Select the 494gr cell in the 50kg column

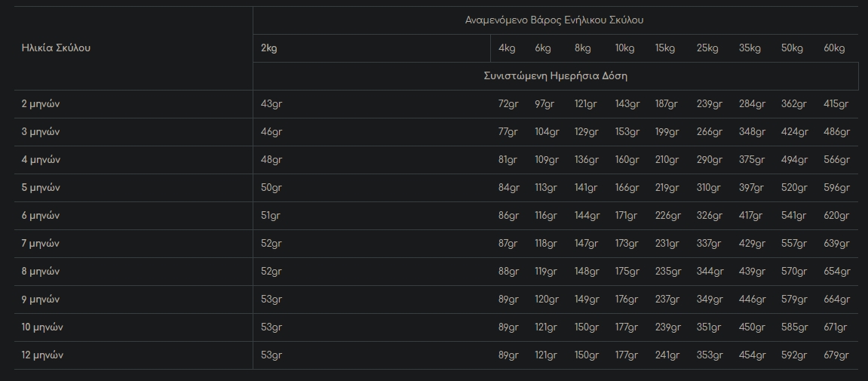[794, 160]
